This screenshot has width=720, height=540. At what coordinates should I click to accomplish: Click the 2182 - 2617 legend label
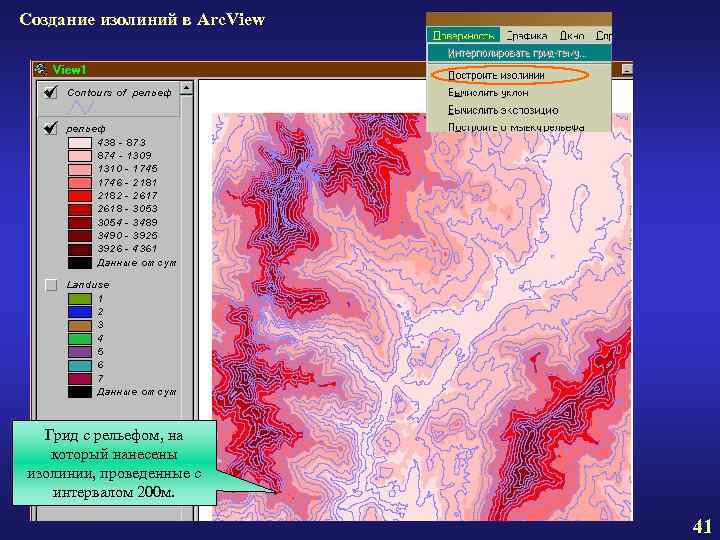pos(128,196)
